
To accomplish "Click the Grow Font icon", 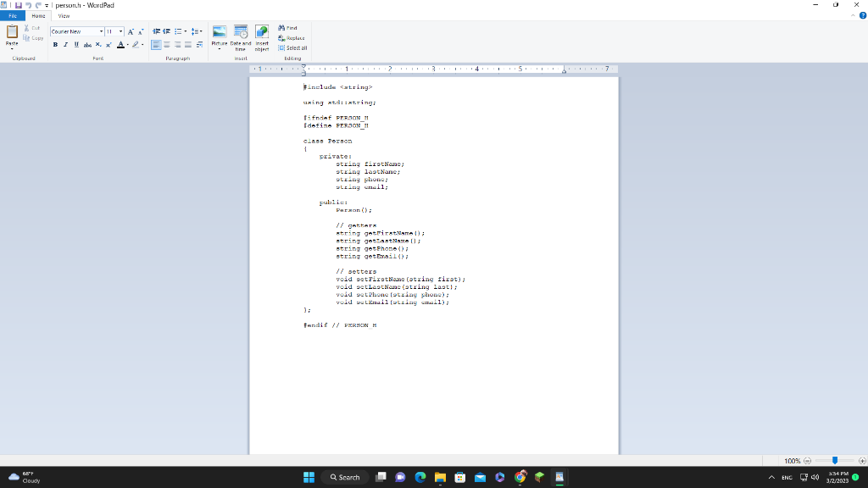I will (131, 31).
